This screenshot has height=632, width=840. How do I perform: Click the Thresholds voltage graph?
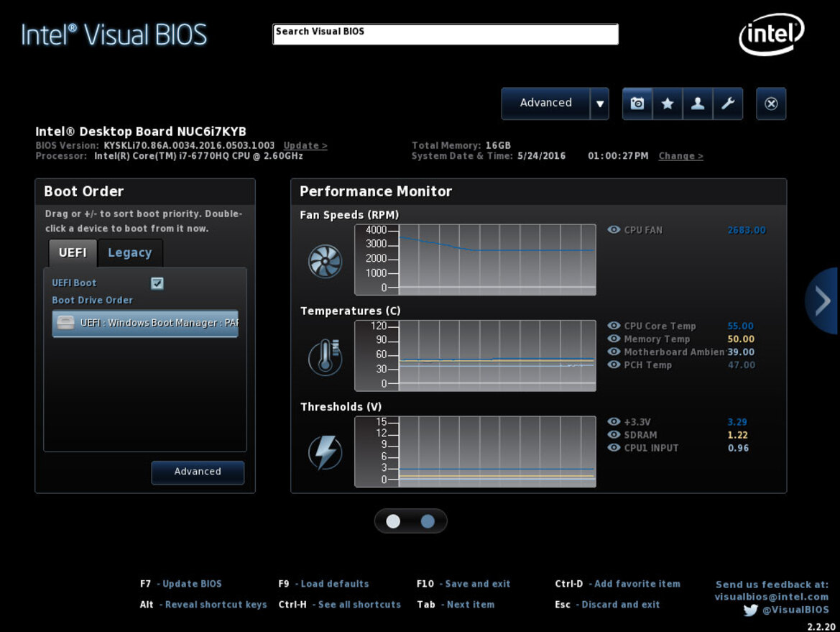pos(475,452)
